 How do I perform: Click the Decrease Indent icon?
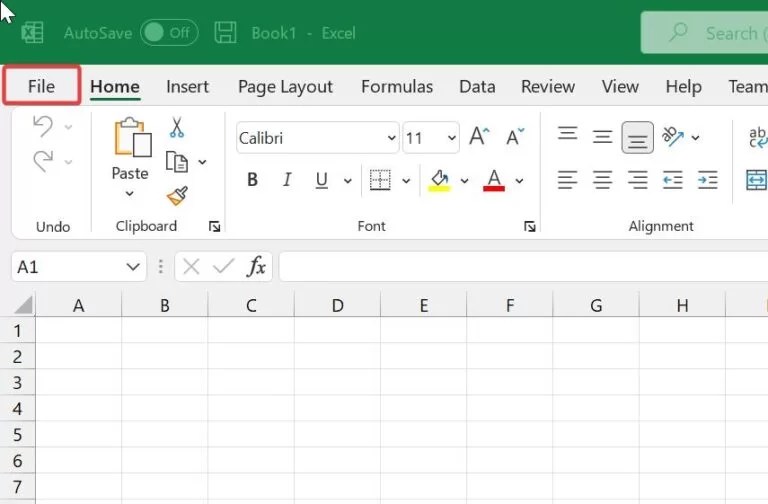coord(672,180)
